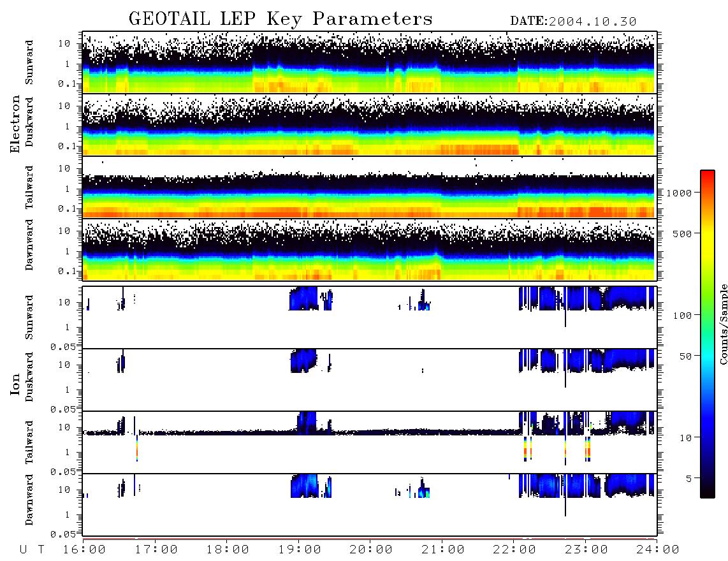
Task: Click the Electron Sunward spectrogram panel
Action: 370,62
